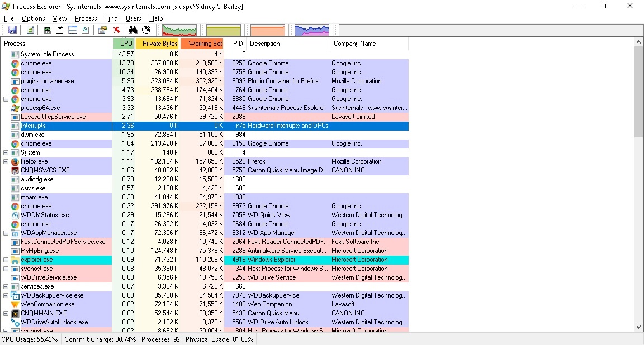This screenshot has width=644, height=345.
Task: Select the Interrupts row
Action: point(205,126)
